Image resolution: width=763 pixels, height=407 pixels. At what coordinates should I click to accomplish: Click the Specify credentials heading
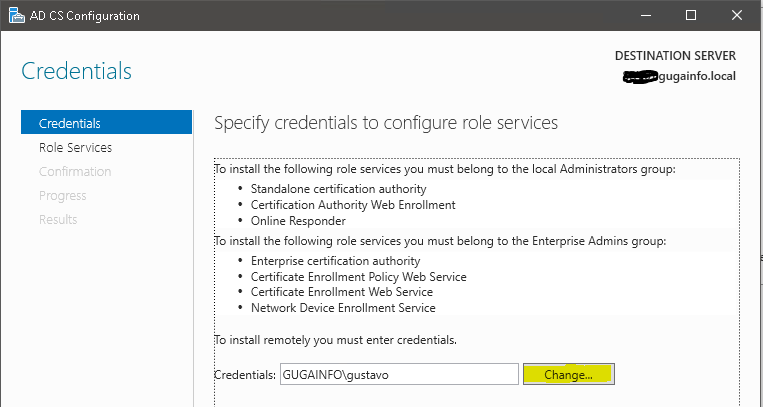(386, 123)
